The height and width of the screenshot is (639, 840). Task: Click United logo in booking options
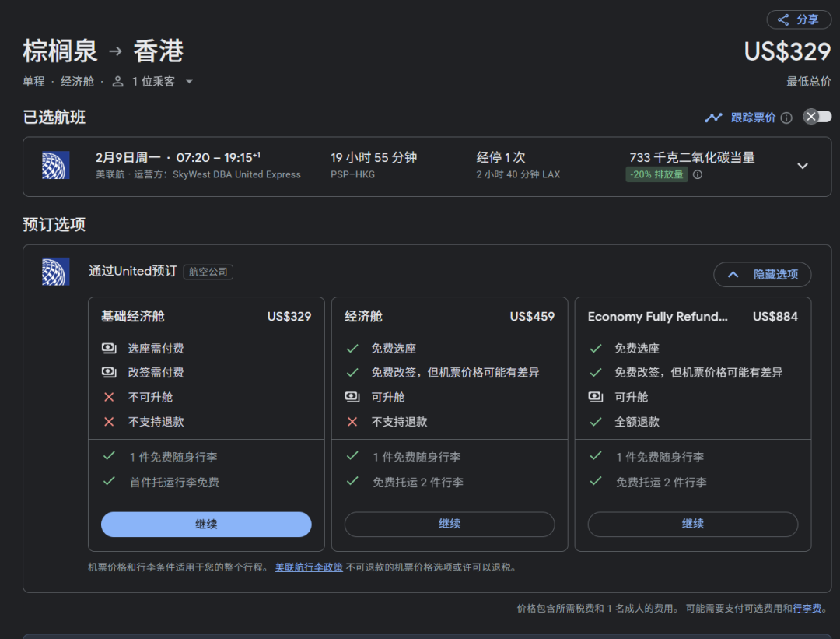56,271
